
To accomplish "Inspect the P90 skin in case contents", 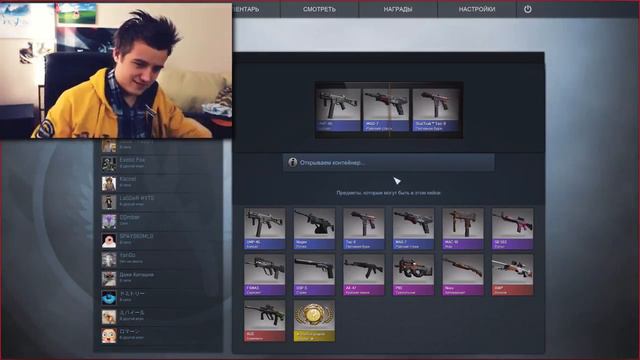I will 413,275.
